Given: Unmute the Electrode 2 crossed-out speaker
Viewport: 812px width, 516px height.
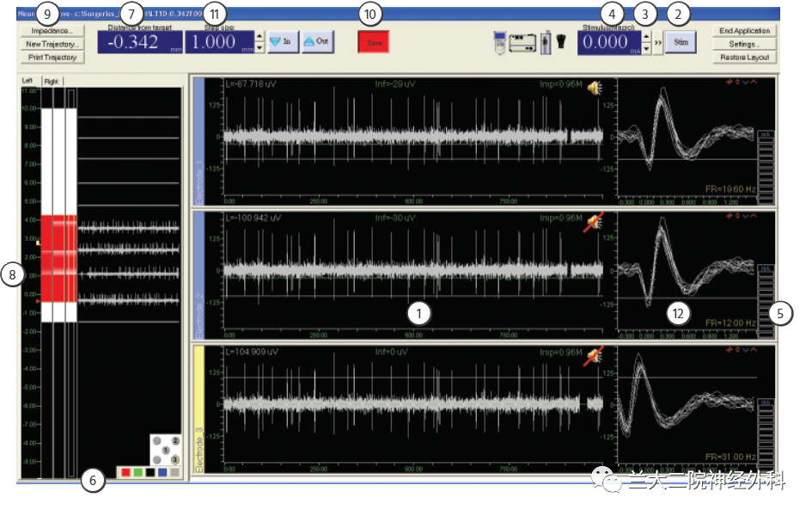Looking at the screenshot, I should click(594, 222).
